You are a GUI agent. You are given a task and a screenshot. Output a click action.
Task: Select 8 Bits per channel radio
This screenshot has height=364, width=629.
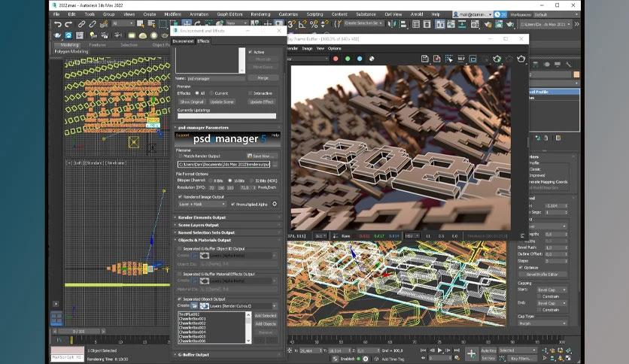pyautogui.click(x=210, y=180)
